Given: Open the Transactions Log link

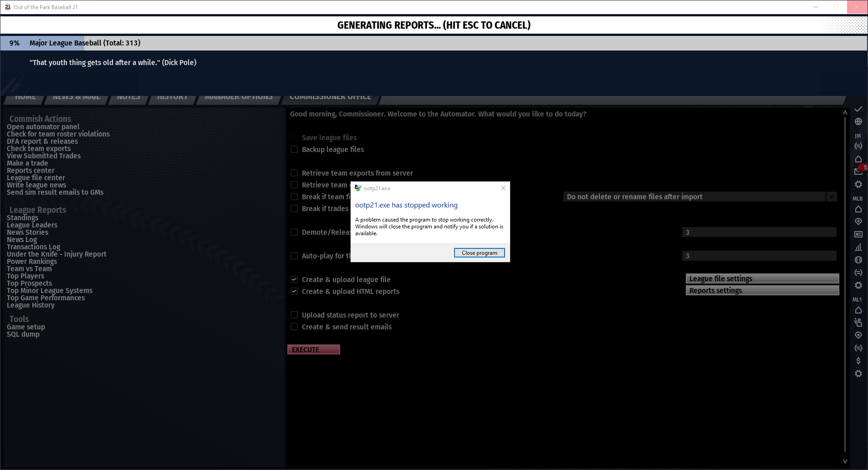Looking at the screenshot, I should click(x=33, y=247).
